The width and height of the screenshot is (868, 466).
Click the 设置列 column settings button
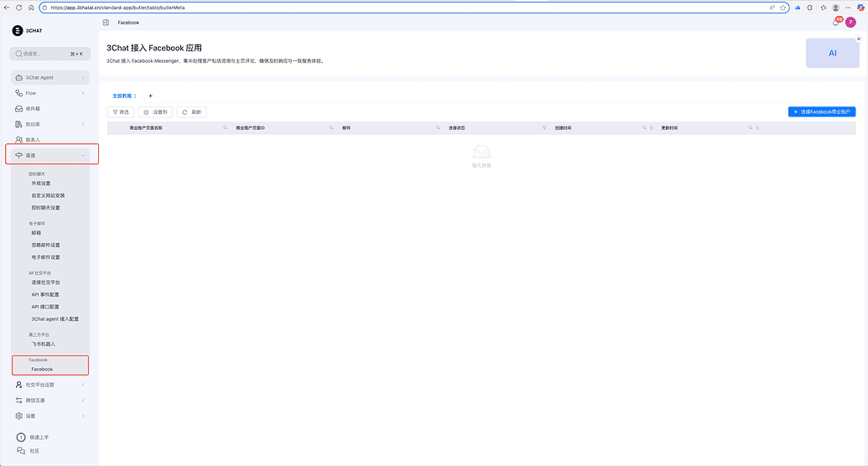point(155,111)
